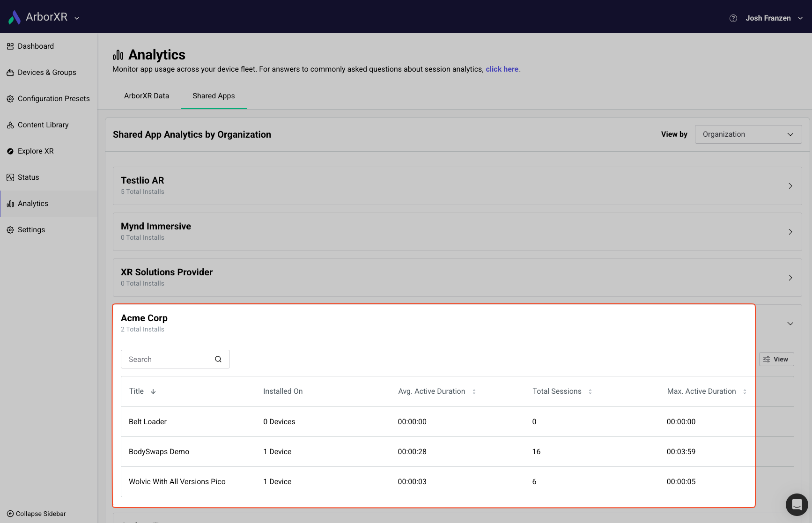Click max duration 00:03:59 cell

coord(681,452)
